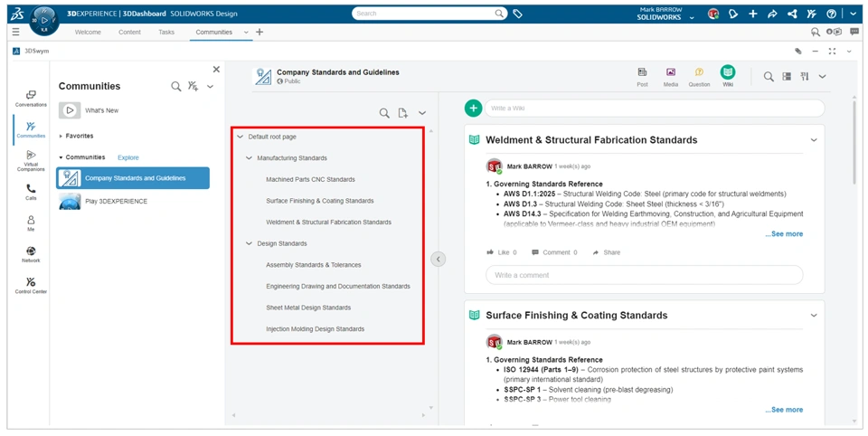868x436 pixels.
Task: Click the sort order icon in the community header
Action: (x=805, y=77)
